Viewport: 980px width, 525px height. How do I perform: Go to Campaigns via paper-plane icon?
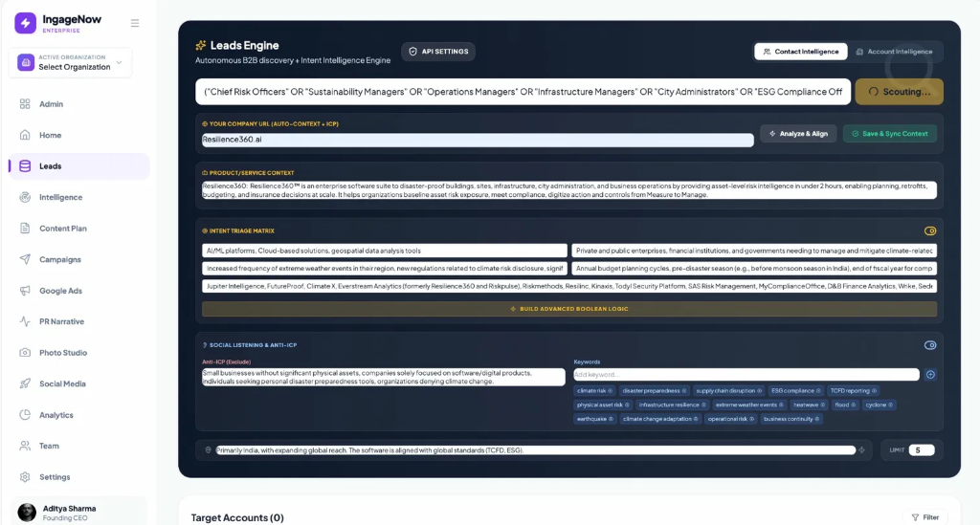tap(26, 259)
